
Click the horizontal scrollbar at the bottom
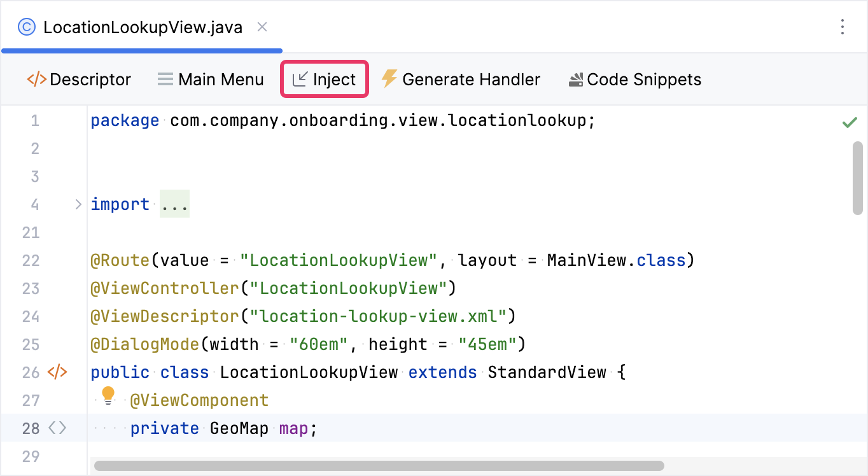point(379,466)
